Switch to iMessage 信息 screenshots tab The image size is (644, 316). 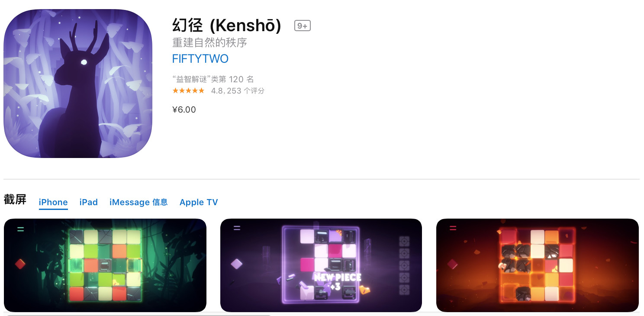[x=138, y=202]
